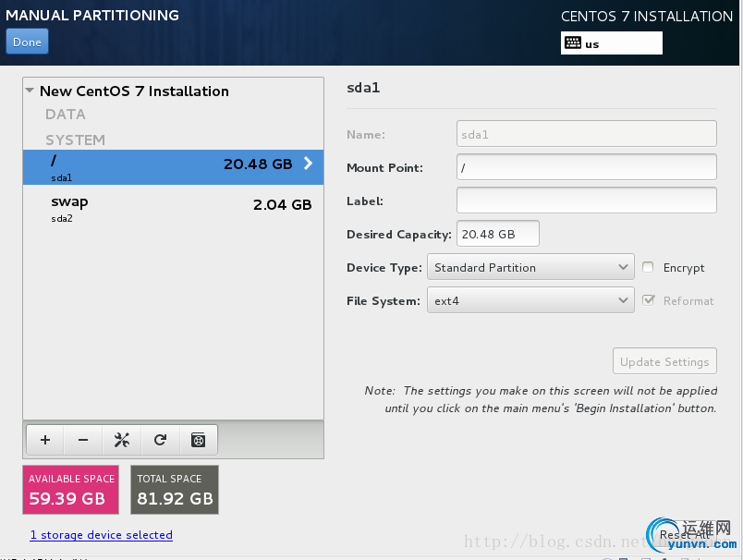Reload storage configuration from disk icon
This screenshot has height=560, width=743.
tap(160, 440)
